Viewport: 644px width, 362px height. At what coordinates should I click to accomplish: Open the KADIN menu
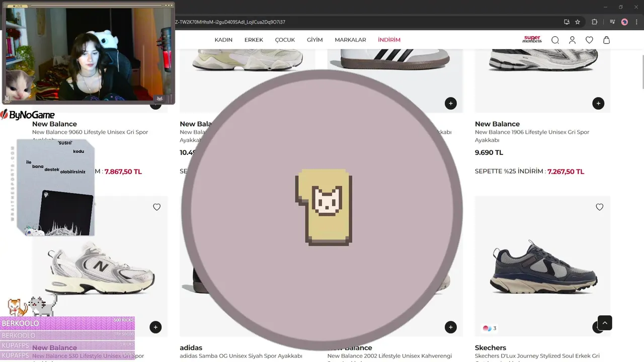(223, 40)
